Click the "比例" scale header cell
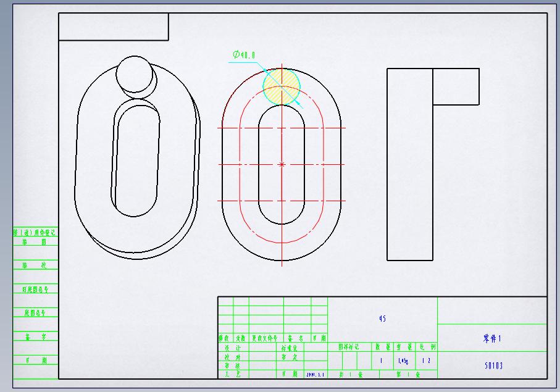Screen dimensions: 560x392 tap(427, 347)
